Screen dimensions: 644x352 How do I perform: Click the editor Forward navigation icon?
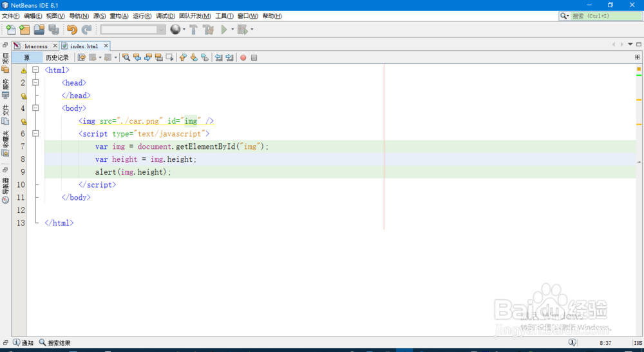[x=108, y=57]
